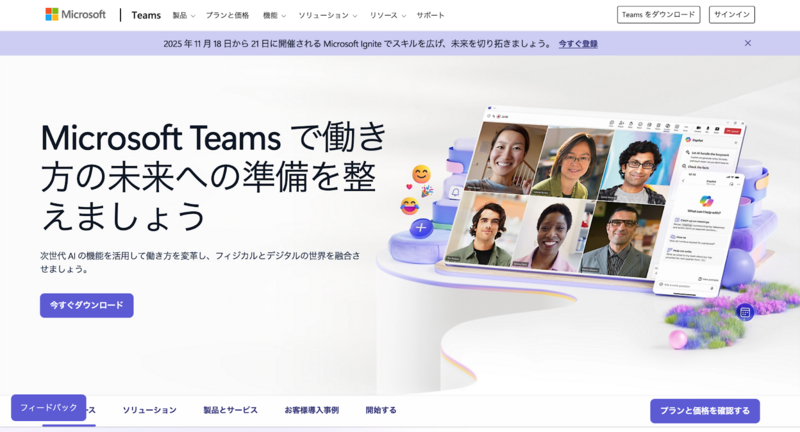
Task: Click the 次世代 AI description paragraph
Action: pos(201,262)
